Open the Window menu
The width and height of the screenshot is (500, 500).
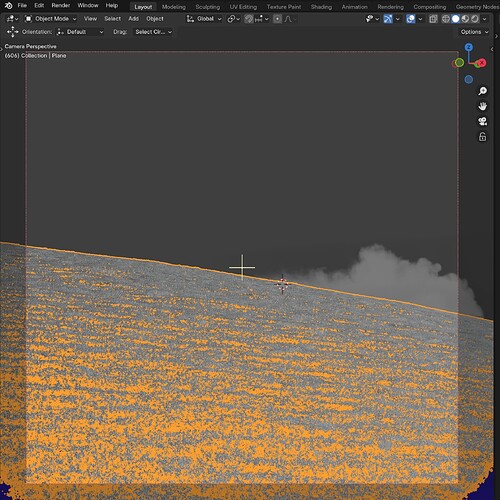pyautogui.click(x=88, y=6)
